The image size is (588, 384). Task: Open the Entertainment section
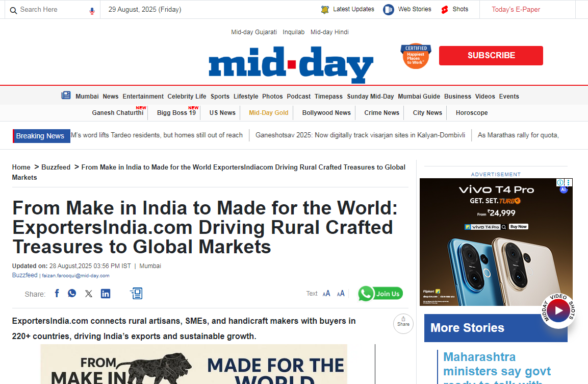click(143, 96)
